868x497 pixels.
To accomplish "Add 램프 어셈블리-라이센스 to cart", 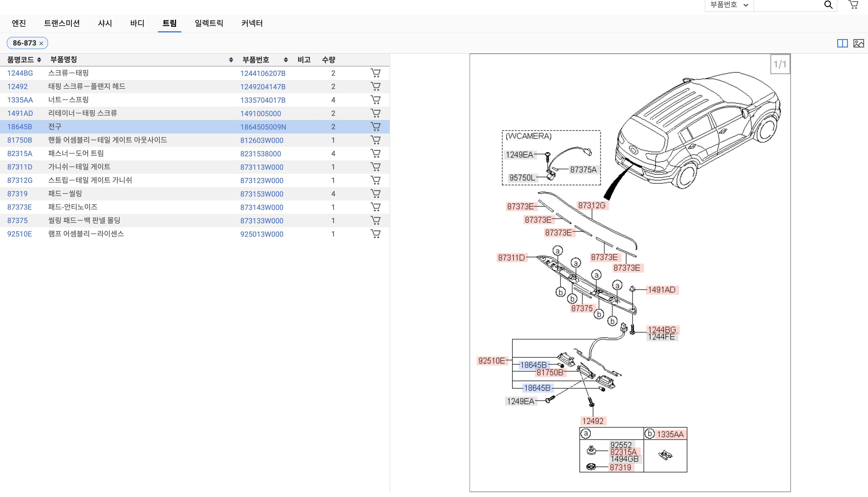I will 375,234.
